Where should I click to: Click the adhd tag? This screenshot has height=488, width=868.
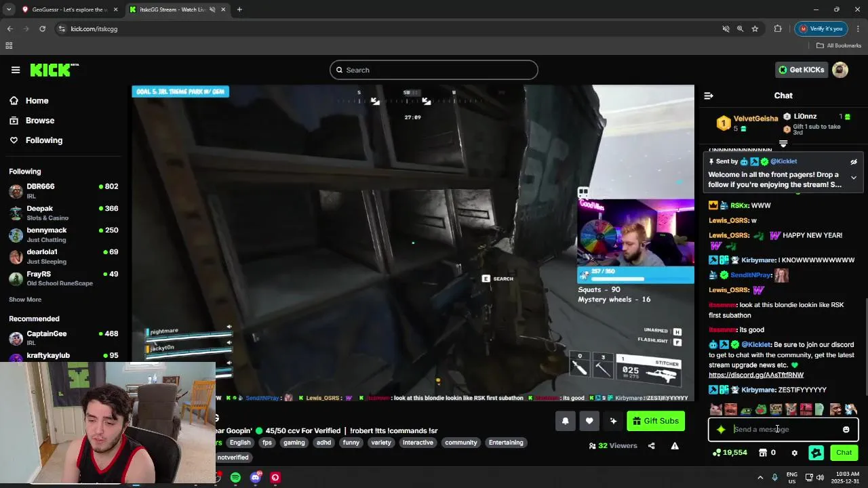(x=324, y=443)
